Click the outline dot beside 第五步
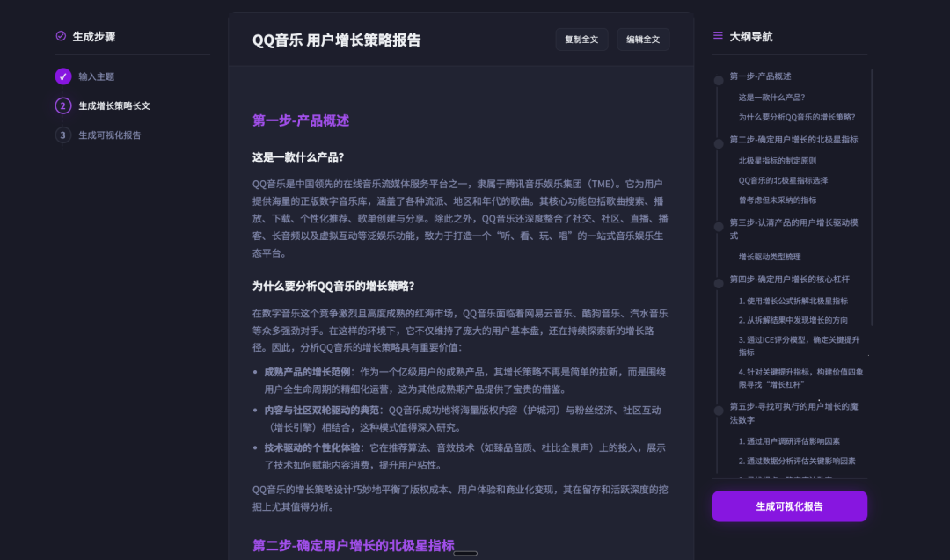This screenshot has width=950, height=560. click(x=719, y=411)
